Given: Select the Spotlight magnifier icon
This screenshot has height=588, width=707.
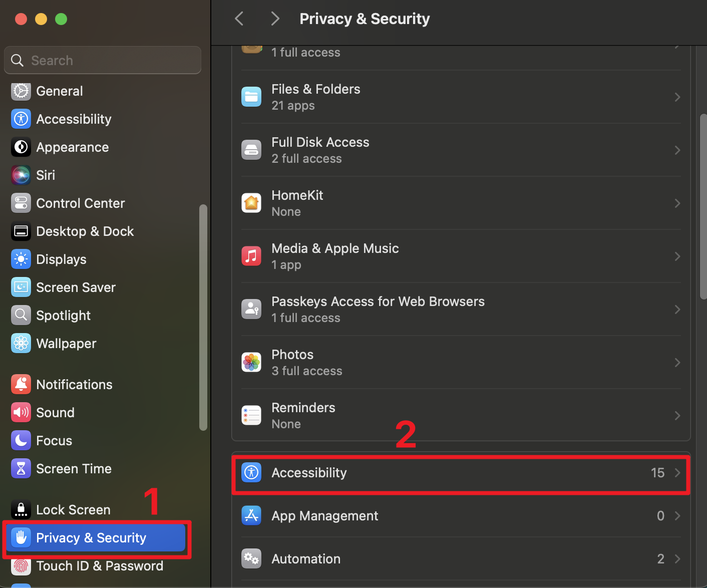Looking at the screenshot, I should (x=21, y=316).
